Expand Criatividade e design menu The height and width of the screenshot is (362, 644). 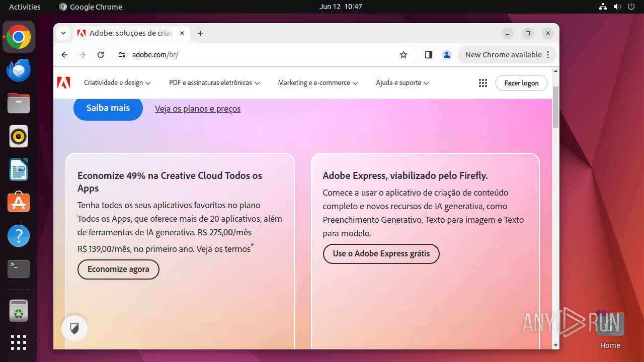(117, 83)
